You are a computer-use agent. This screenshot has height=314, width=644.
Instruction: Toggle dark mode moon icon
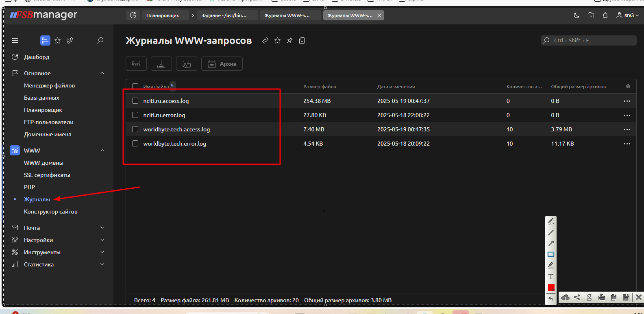click(577, 15)
